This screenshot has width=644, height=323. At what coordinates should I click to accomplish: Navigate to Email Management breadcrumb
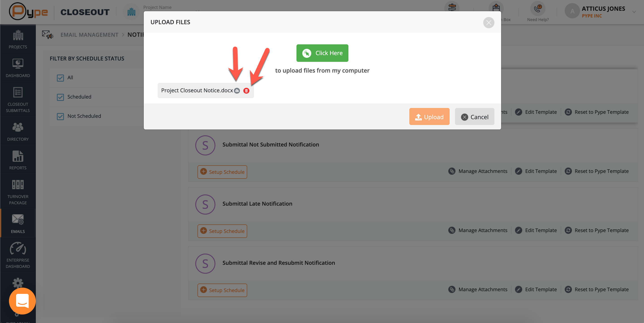(x=89, y=35)
